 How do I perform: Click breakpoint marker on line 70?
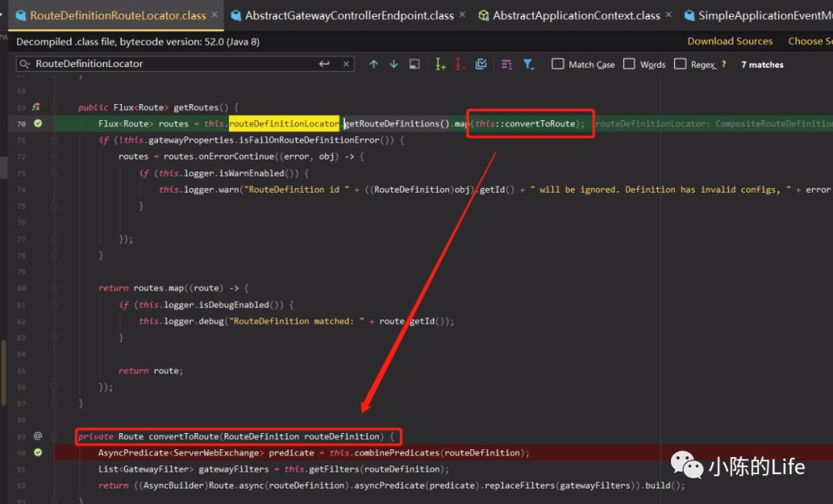tap(38, 123)
